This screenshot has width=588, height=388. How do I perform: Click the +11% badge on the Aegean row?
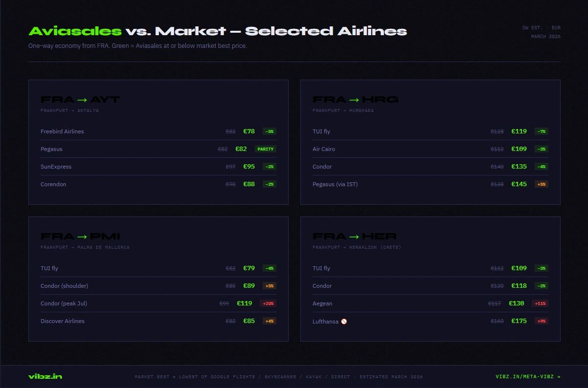[540, 303]
